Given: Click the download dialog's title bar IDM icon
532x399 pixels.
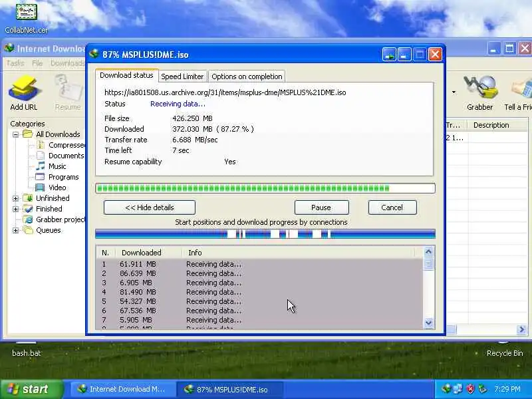Looking at the screenshot, I should tap(94, 54).
